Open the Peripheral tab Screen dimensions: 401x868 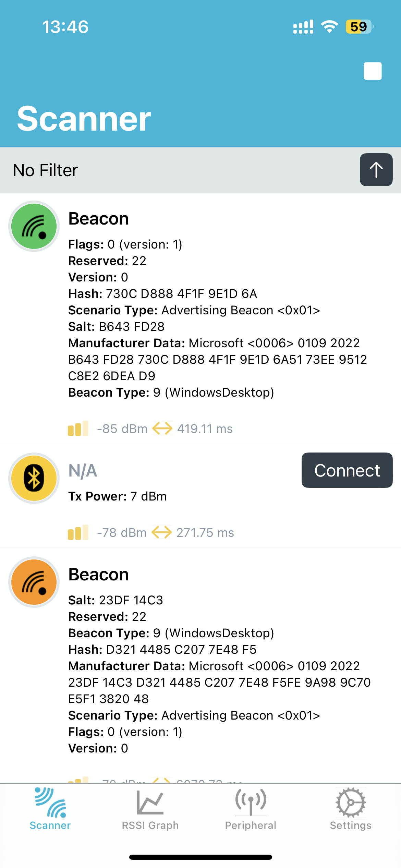pyautogui.click(x=251, y=809)
